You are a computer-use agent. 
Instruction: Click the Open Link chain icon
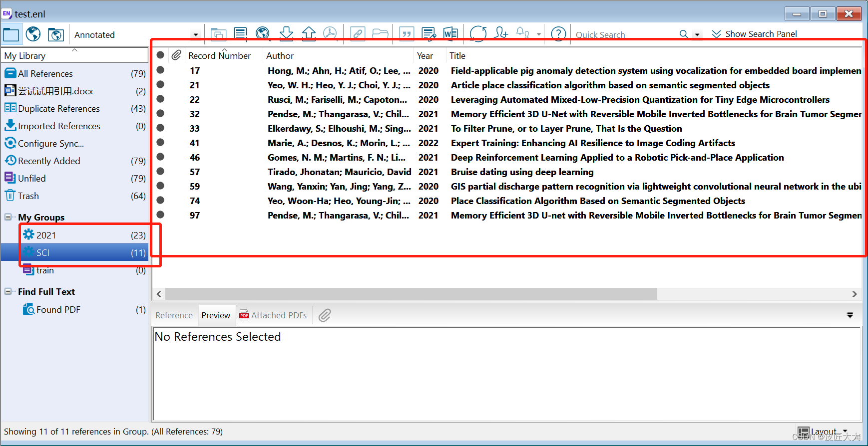[x=358, y=34]
